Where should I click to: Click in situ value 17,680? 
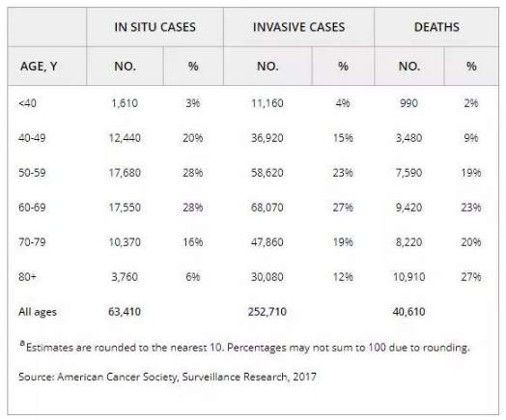(x=125, y=173)
